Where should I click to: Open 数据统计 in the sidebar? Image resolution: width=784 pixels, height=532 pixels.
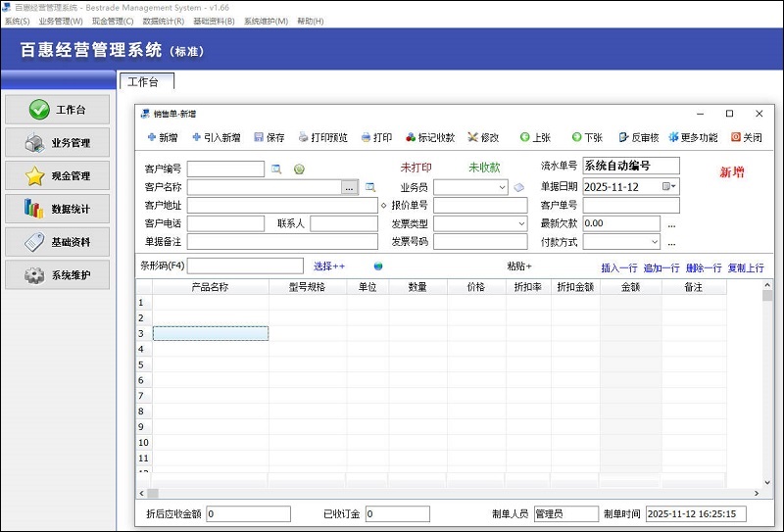58,209
